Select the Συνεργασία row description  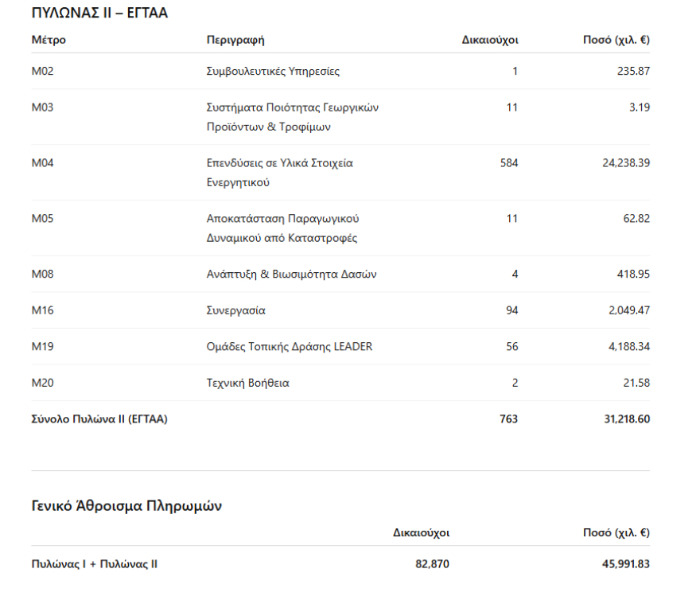235,310
